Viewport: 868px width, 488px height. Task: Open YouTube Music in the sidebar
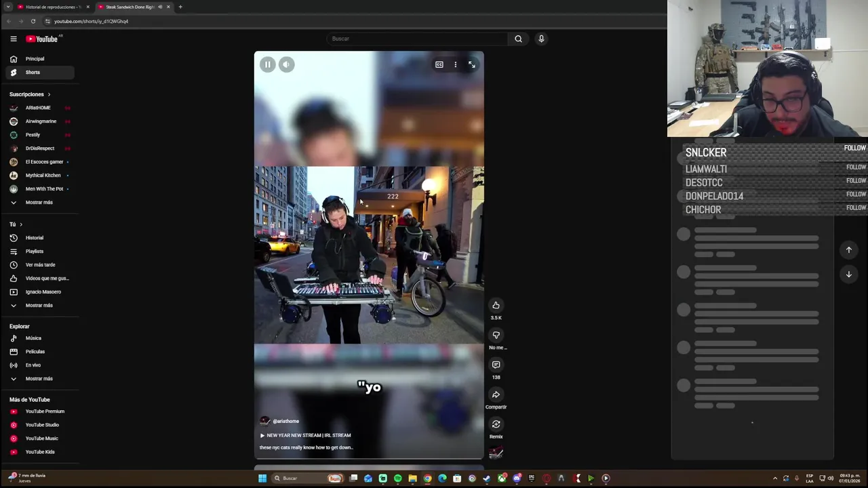[x=39, y=439]
